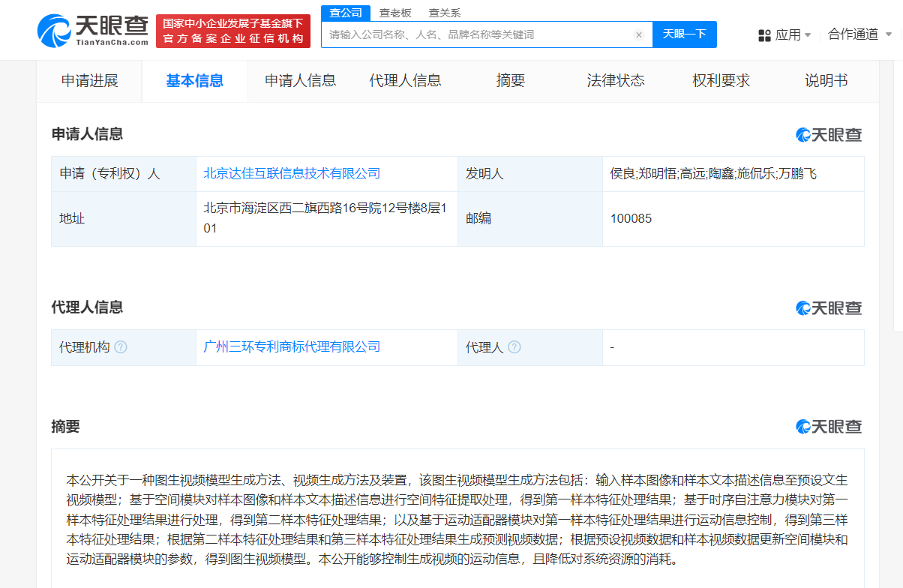Viewport: 903px width, 588px height.
Task: Click the 发明人 label cell
Action: point(530,174)
